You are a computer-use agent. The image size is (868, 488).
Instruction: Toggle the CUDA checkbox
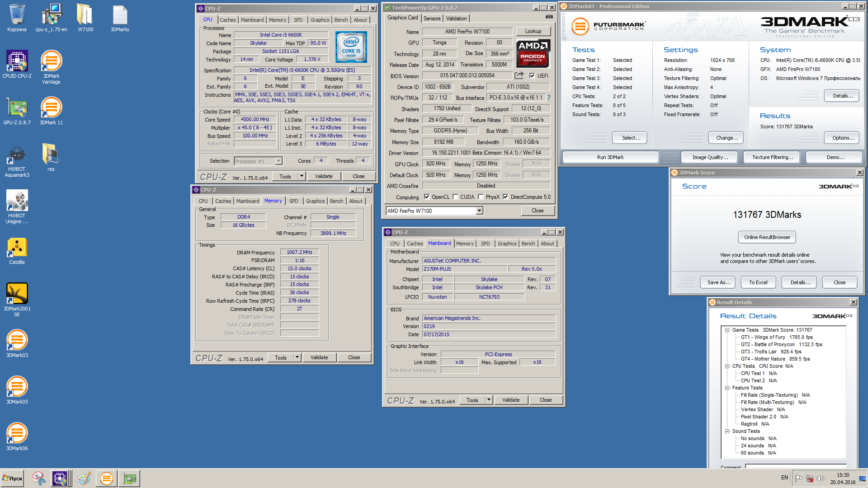[455, 197]
